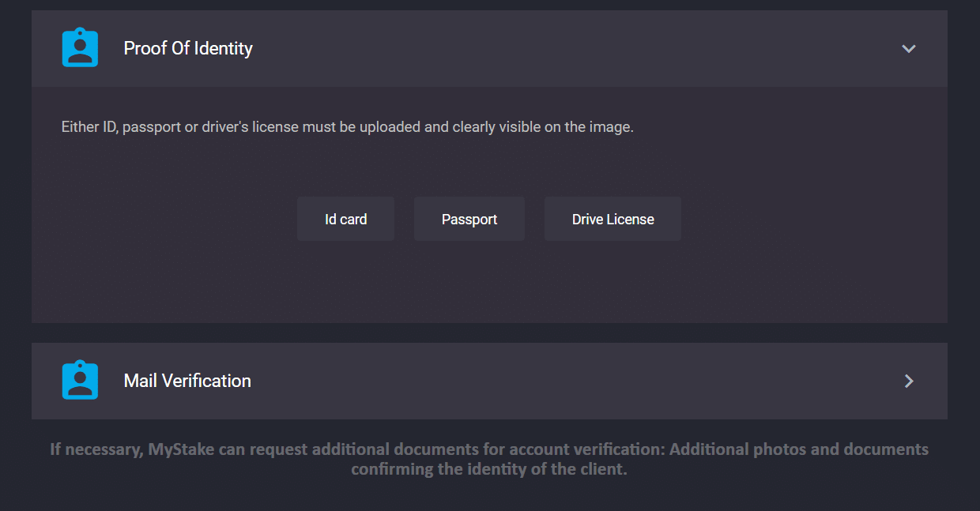Open the Proof Of Identity header row
The image size is (980, 511).
click(x=490, y=48)
